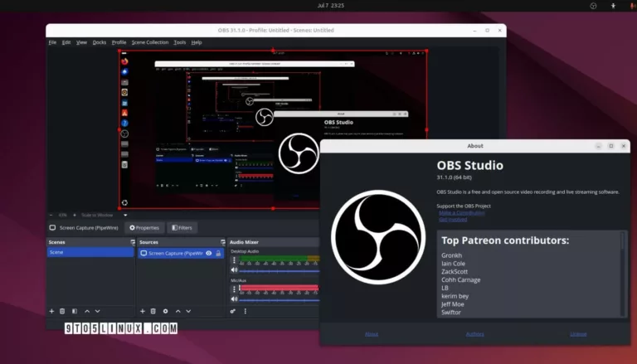The image size is (637, 364).
Task: Click the Top Patreon contributors heading
Action: 505,240
